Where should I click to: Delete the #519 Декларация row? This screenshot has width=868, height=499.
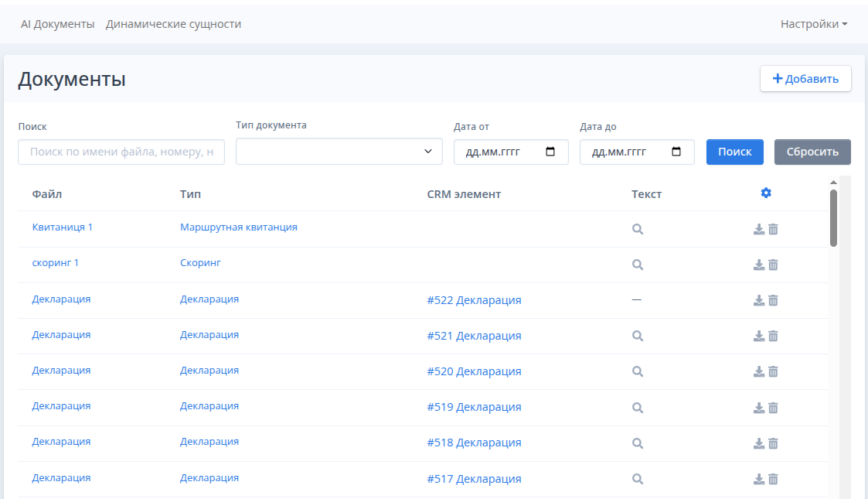[773, 408]
